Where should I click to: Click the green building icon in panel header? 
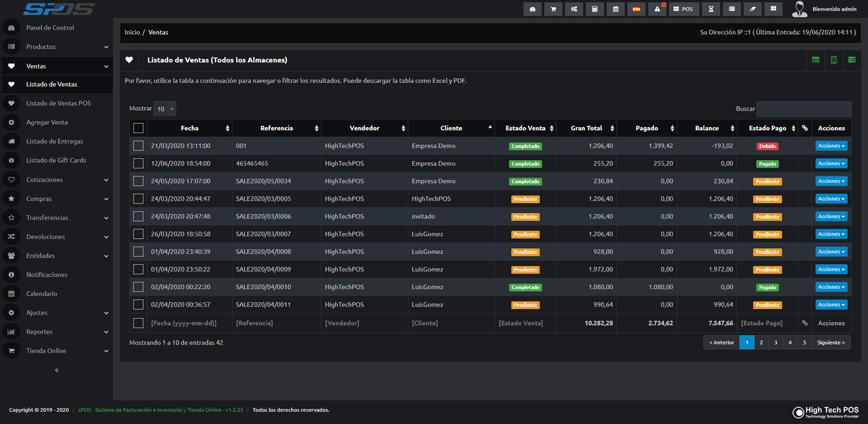[834, 60]
